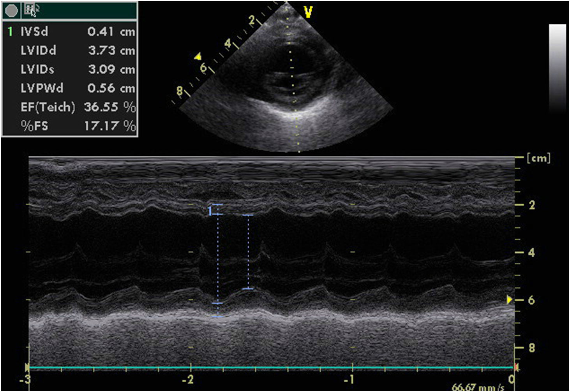Click the top caliper labeled 1 on M-mode
570x392 pixels.
[217, 205]
